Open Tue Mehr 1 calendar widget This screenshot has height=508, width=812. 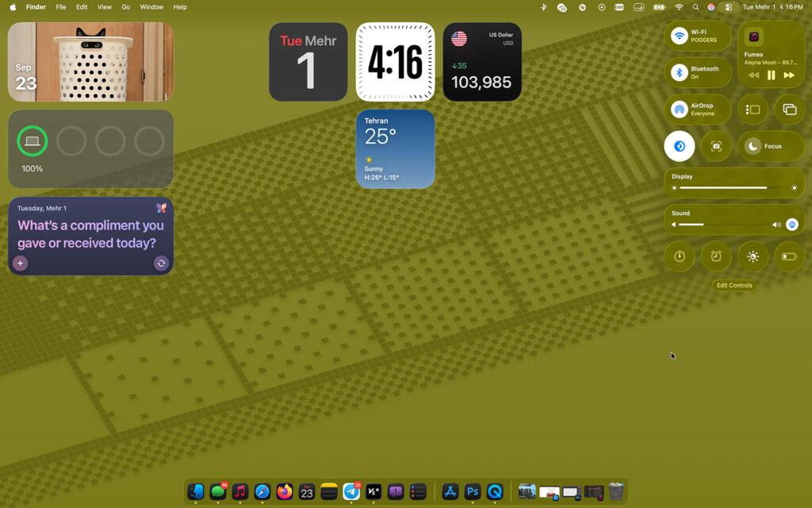(308, 62)
